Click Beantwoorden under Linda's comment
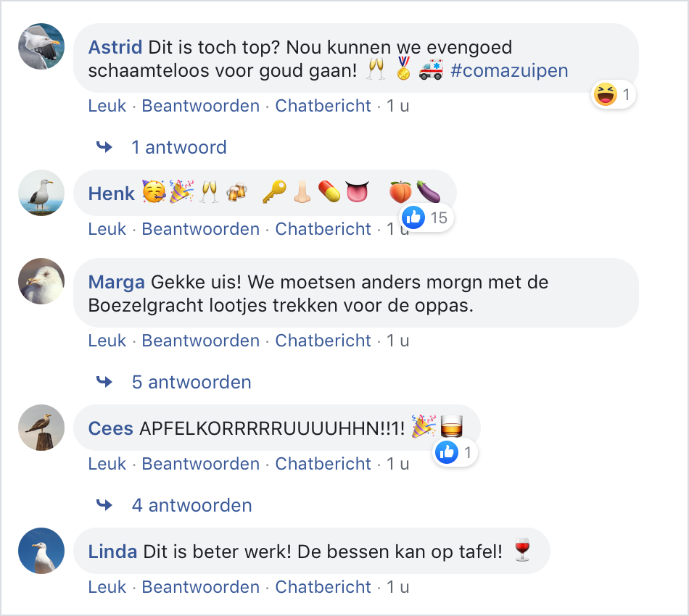Image resolution: width=689 pixels, height=616 pixels. (x=200, y=587)
